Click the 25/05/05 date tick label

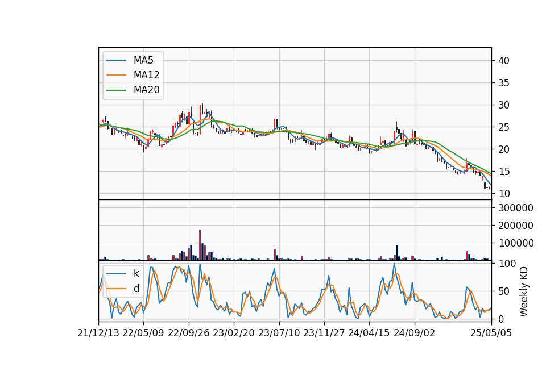tap(491, 333)
